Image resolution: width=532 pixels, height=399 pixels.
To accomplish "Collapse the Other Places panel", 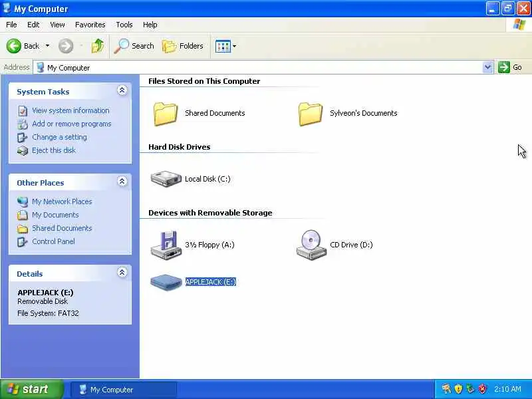I will [122, 181].
